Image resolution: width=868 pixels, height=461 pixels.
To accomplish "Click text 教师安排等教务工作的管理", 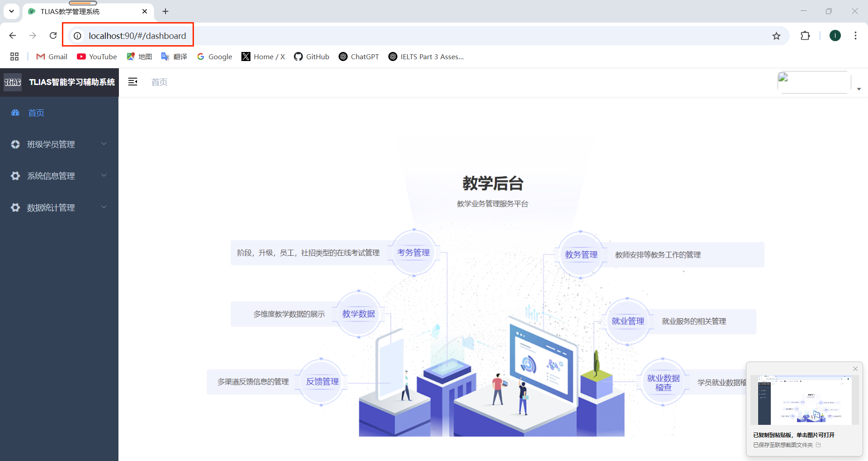I will click(658, 255).
